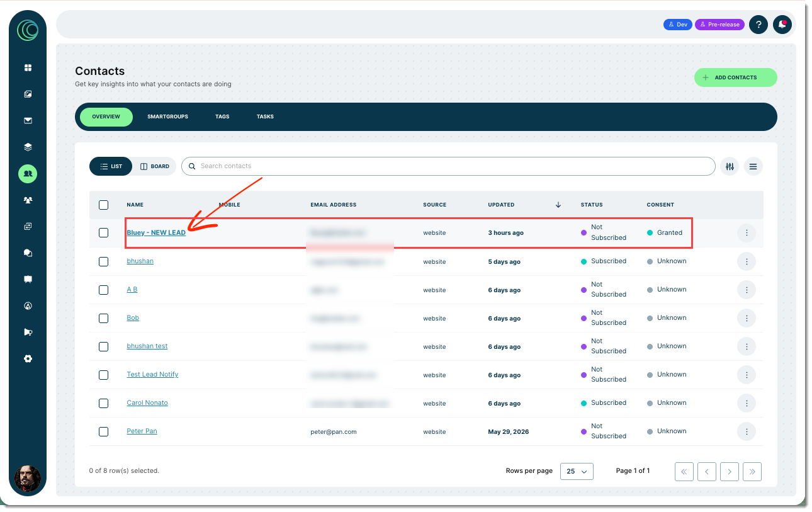Go to the previous page

pos(707,471)
